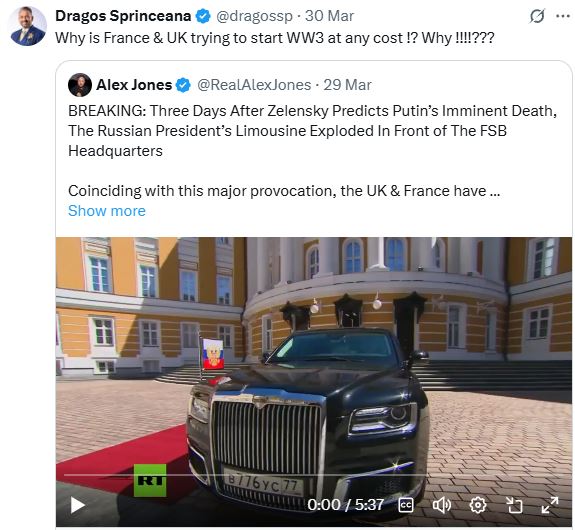The image size is (575, 530).
Task: Open the 30 Mar tweet timestamp
Action: point(329,16)
